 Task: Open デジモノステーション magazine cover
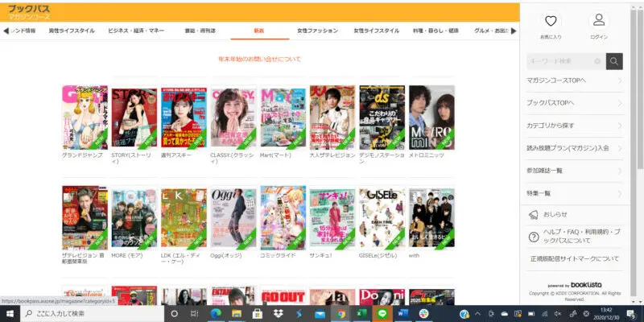(x=382, y=118)
